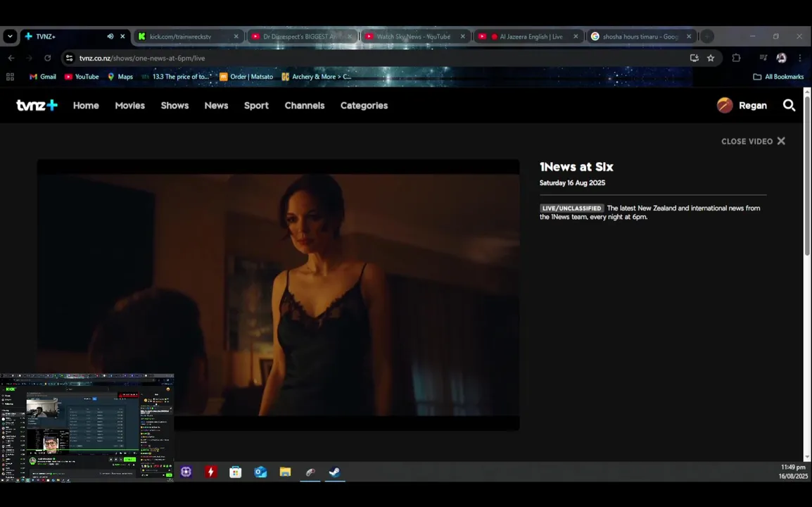Open a new browser tab
The height and width of the screenshot is (507, 812).
pos(707,37)
